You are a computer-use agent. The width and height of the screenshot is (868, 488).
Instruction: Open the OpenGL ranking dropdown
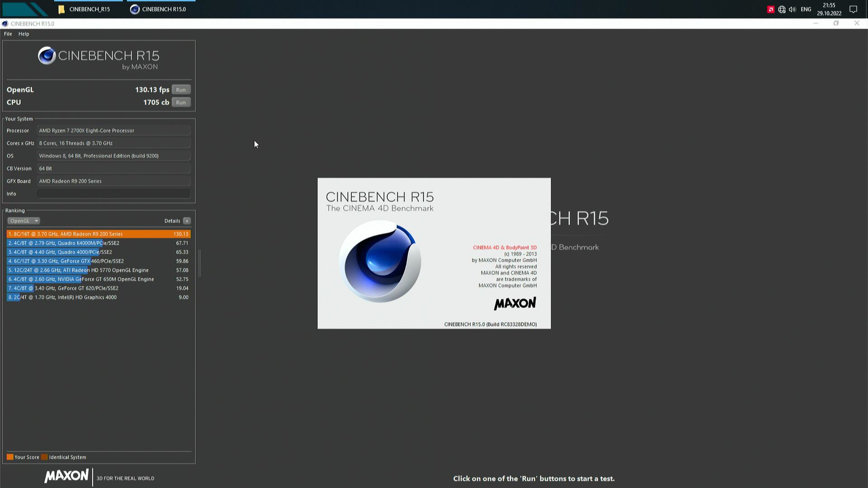(24, 221)
